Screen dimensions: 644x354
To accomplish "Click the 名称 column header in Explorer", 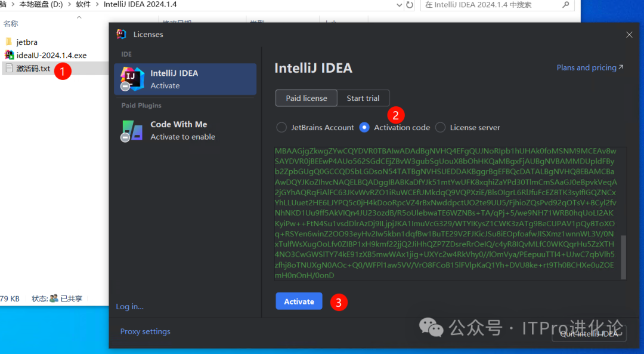I will point(11,24).
